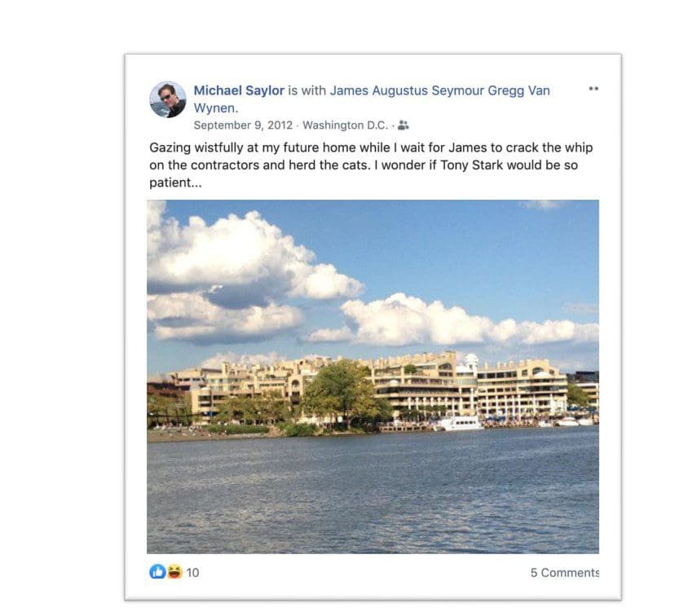The image size is (697, 616).
Task: Show who reacted via the 10 count
Action: 192,573
